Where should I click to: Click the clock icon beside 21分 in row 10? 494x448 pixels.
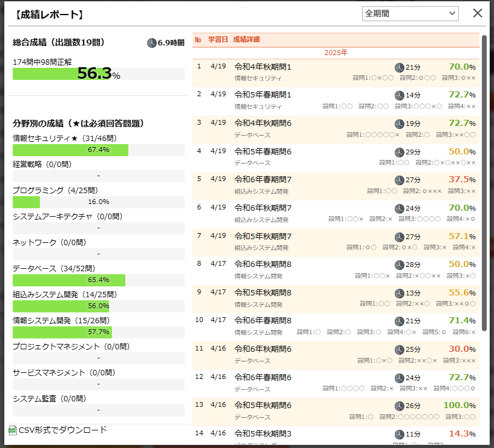click(399, 321)
